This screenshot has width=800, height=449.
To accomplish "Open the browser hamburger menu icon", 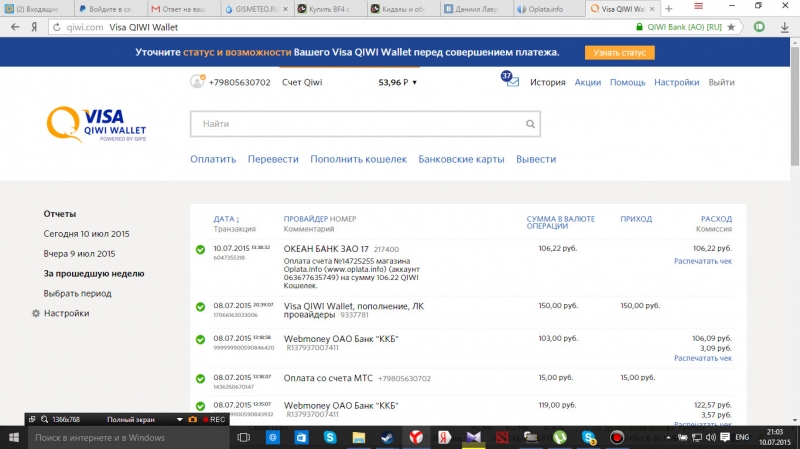I will 698,6.
